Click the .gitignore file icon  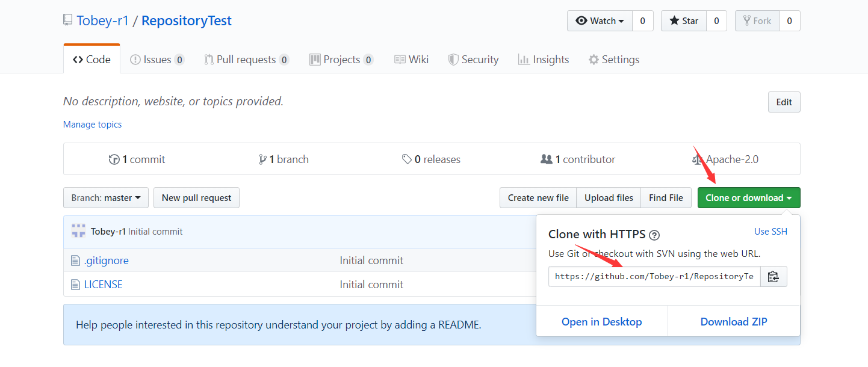75,261
